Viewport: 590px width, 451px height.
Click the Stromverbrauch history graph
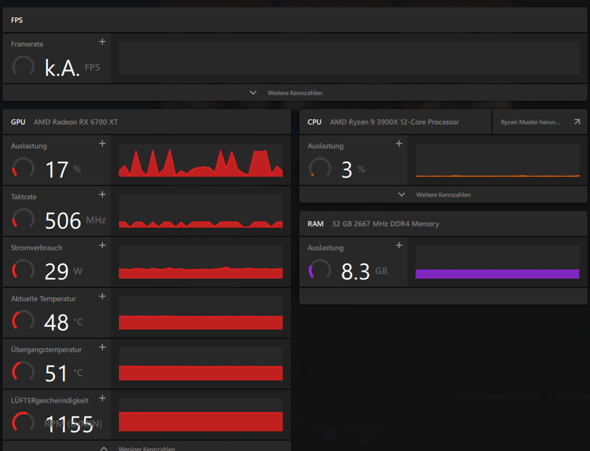pos(201,262)
